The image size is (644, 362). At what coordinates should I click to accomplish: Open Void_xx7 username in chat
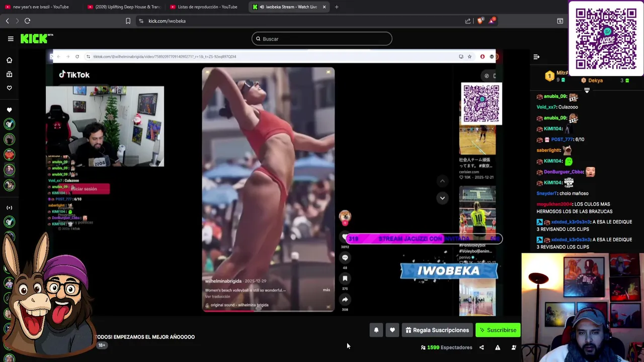tap(546, 107)
